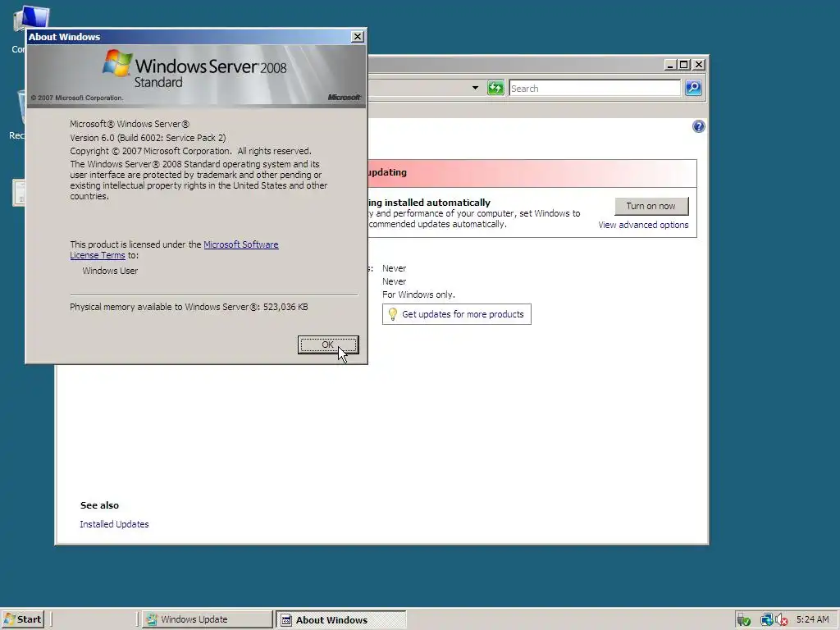Click the icon on the About Windows taskbar button

pyautogui.click(x=286, y=620)
